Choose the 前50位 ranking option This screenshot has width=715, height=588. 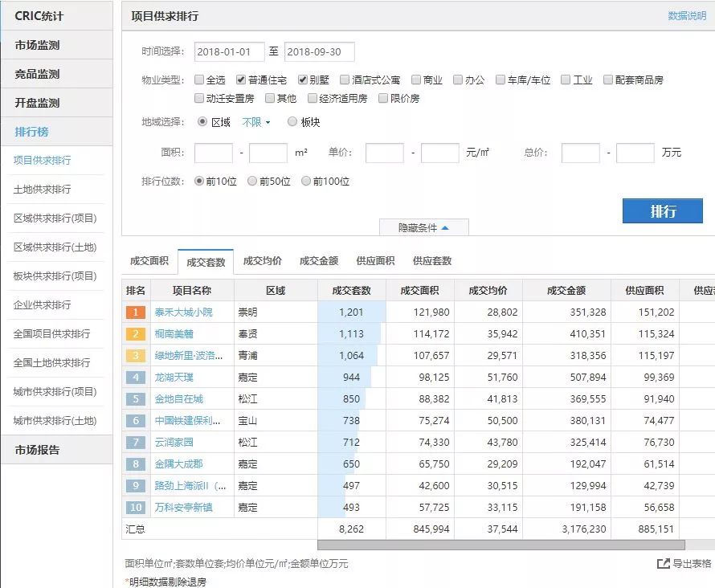[x=253, y=182]
